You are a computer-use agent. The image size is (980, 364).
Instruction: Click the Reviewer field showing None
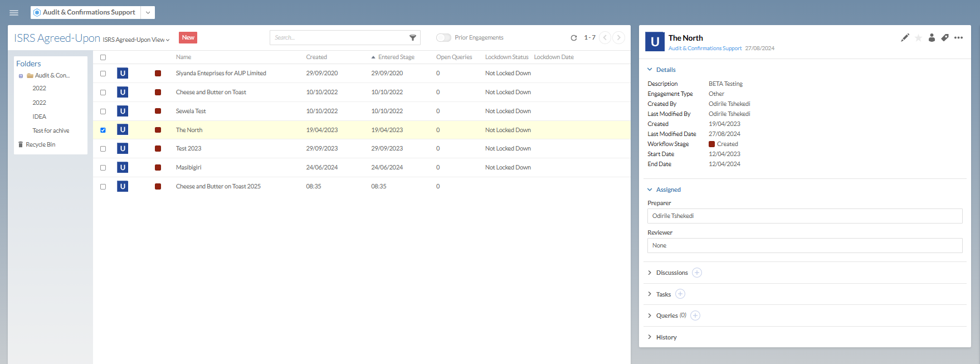805,245
